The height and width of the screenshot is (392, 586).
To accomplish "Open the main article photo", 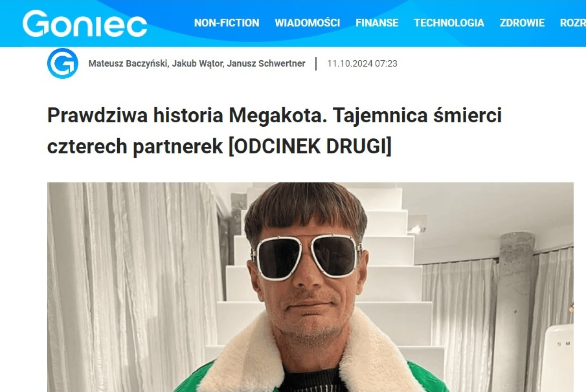I will [310, 287].
